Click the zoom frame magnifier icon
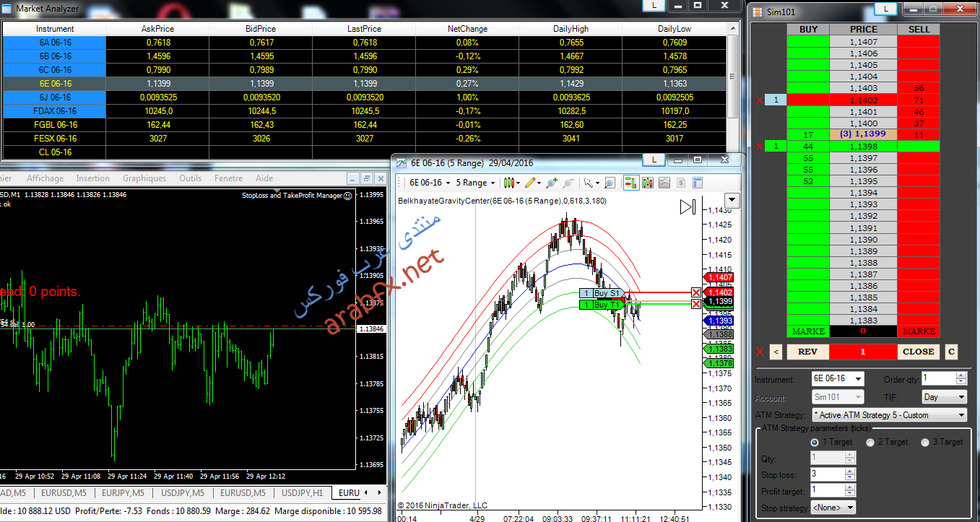980x522 pixels. tap(610, 183)
